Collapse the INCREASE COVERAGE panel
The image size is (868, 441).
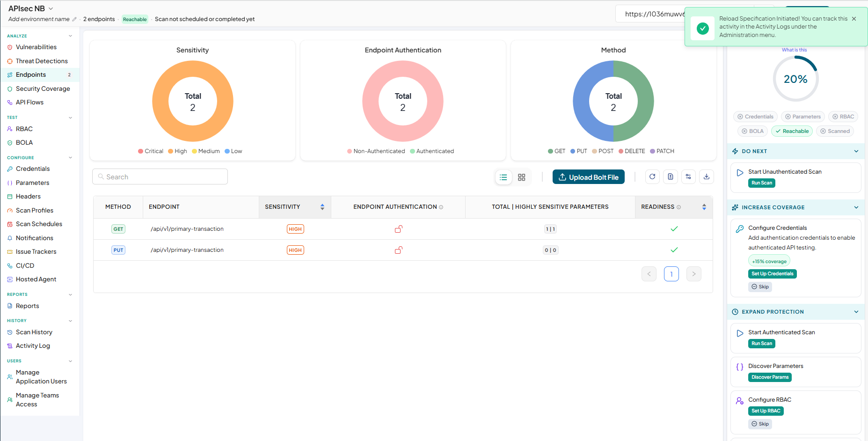[856, 207]
